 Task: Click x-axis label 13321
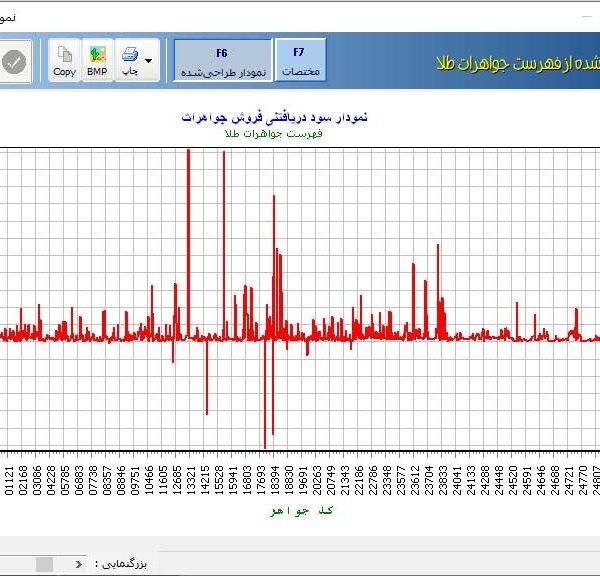click(x=191, y=480)
